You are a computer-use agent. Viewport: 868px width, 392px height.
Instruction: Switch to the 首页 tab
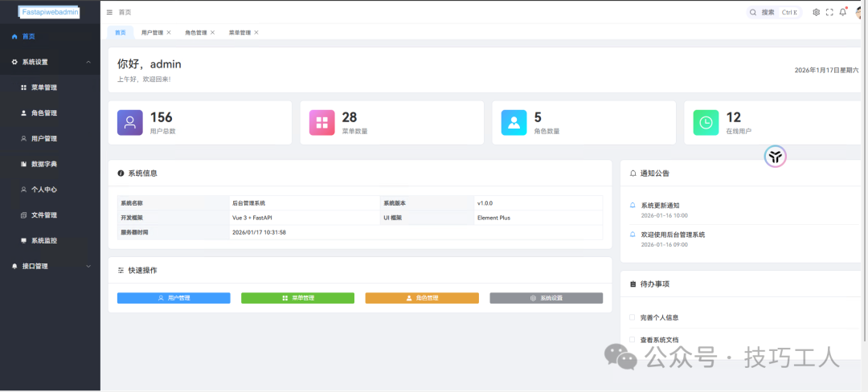120,33
